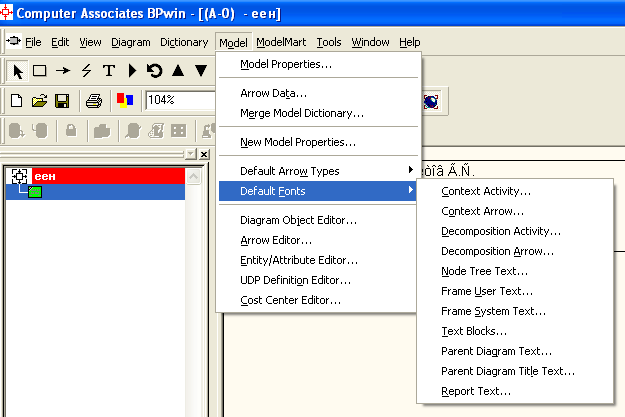
Task: Save the model with floppy disk icon
Action: point(62,100)
